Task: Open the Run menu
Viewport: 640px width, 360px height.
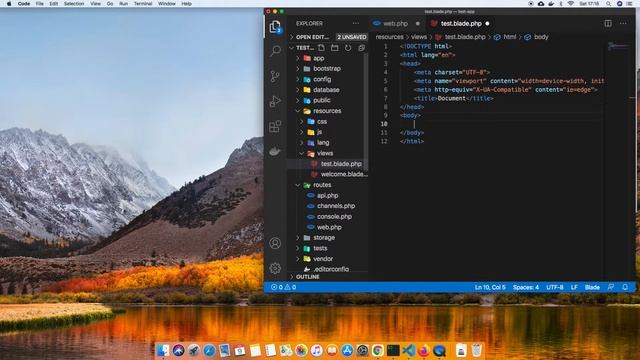Action: coord(123,3)
